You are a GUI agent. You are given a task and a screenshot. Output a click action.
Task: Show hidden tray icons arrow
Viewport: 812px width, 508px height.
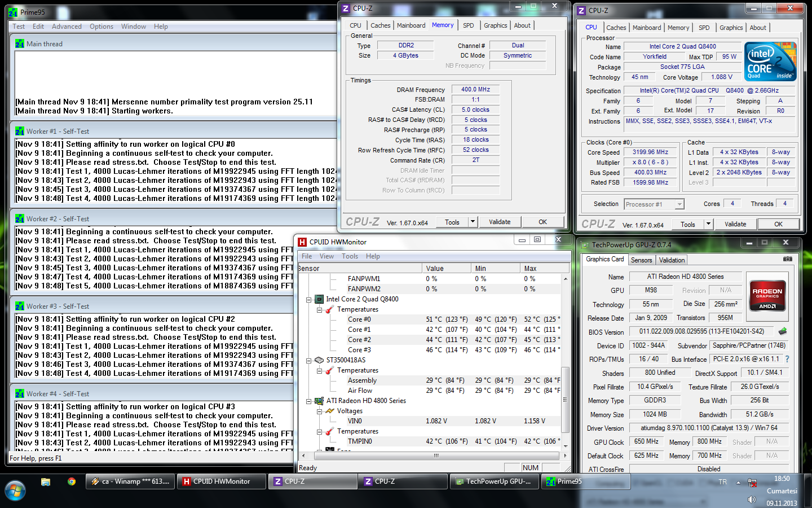point(738,483)
